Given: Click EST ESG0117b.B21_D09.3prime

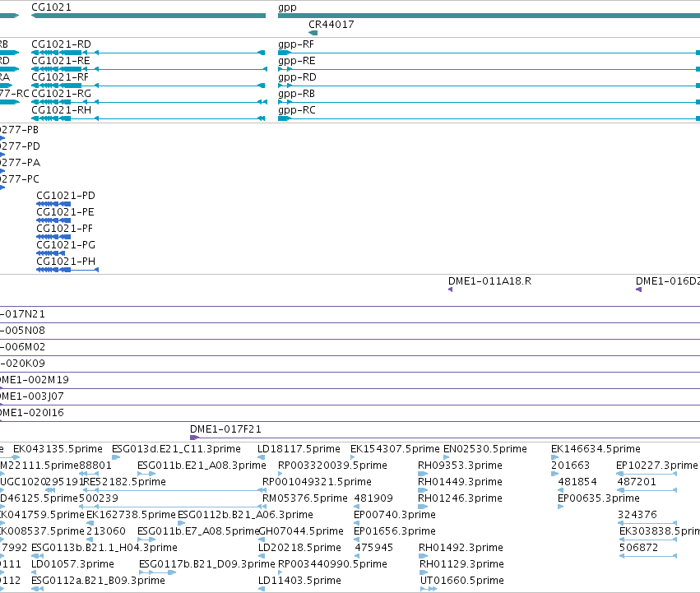Looking at the screenshot, I should point(206,564).
